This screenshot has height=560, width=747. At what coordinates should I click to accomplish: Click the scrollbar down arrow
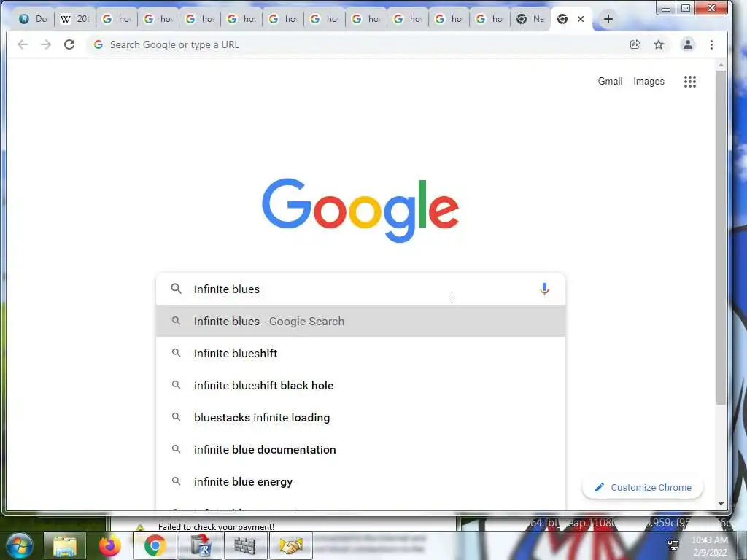click(721, 504)
